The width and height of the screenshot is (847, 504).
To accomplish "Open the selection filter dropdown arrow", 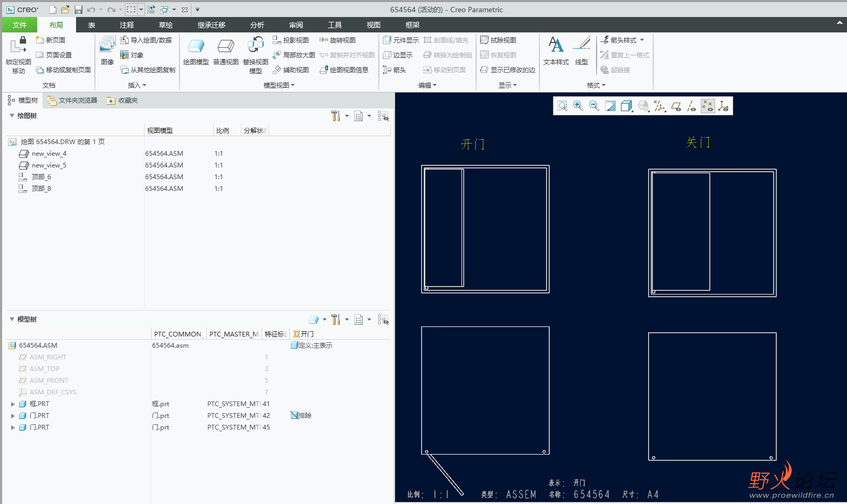I will pyautogui.click(x=141, y=10).
